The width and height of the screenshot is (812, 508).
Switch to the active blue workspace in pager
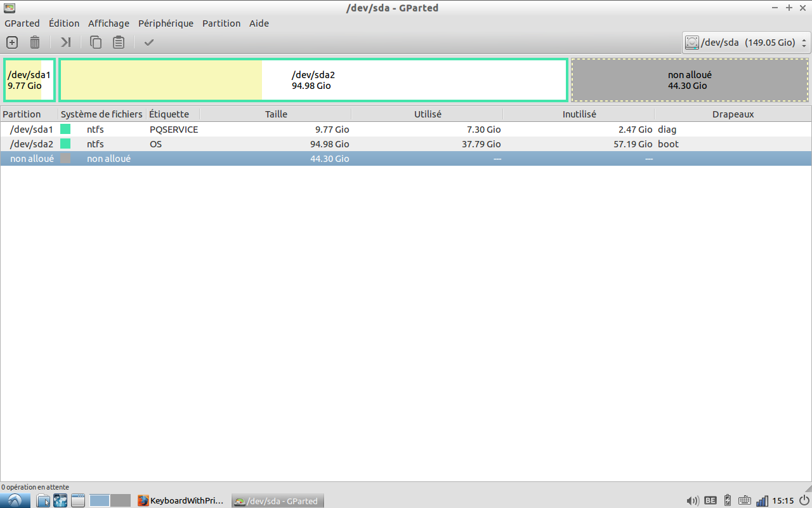(x=100, y=500)
